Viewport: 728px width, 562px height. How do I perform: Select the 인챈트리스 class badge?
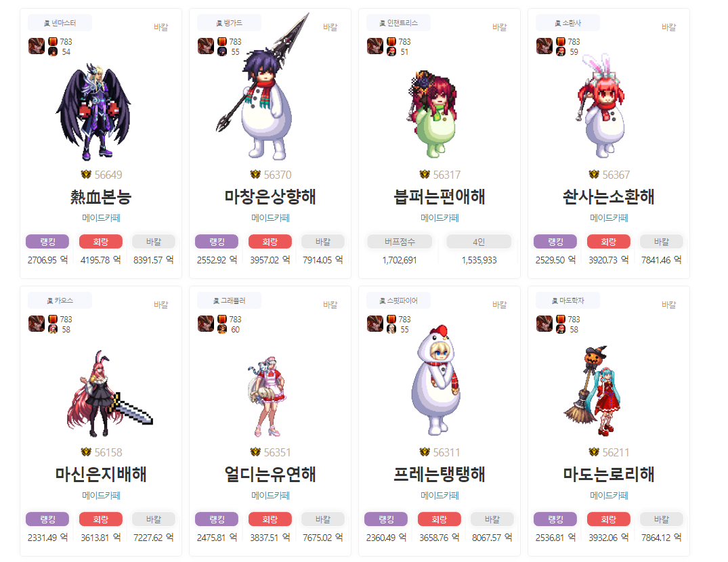click(x=398, y=23)
